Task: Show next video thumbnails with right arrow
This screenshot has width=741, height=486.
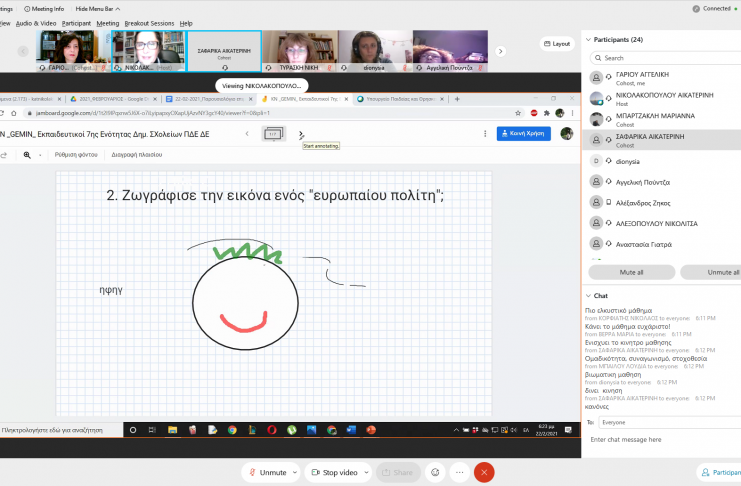Action: coord(501,51)
